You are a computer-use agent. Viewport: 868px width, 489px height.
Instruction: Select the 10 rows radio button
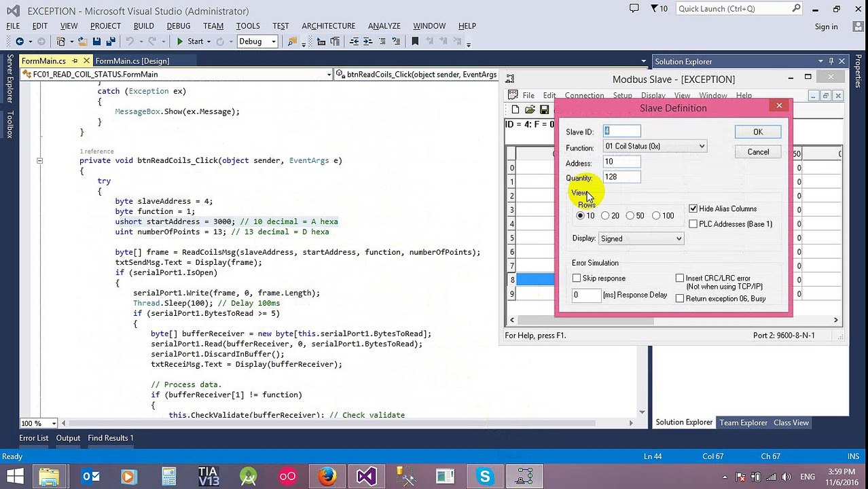click(580, 215)
